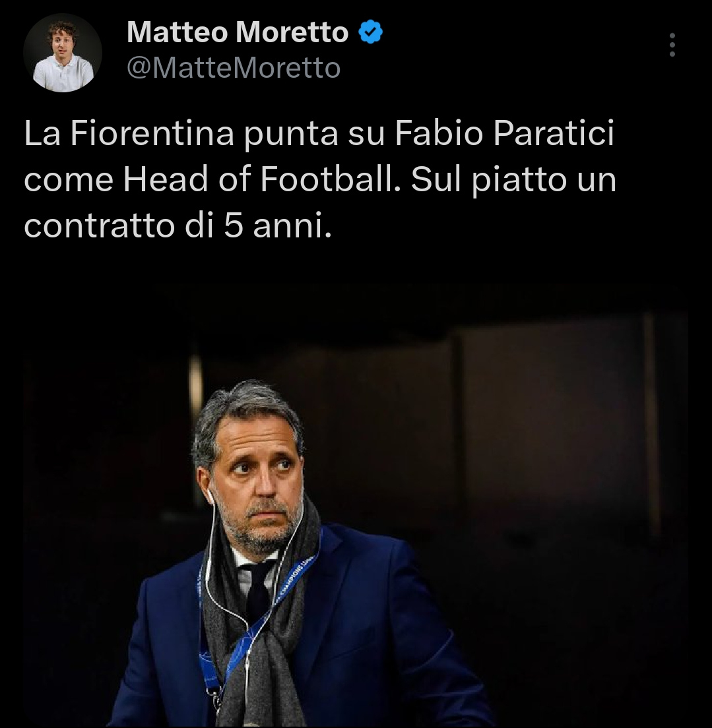Open Matteo Moretto's profile avatar
This screenshot has height=728, width=712.
point(63,53)
